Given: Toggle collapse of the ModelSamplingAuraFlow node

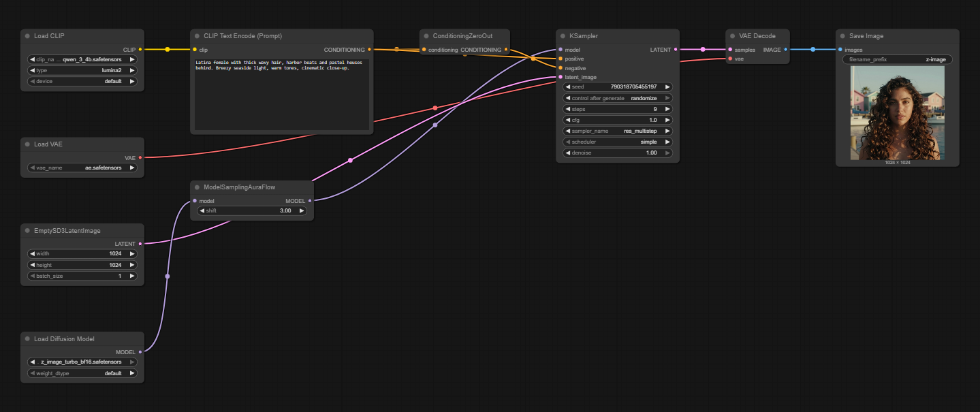Looking at the screenshot, I should pos(197,187).
